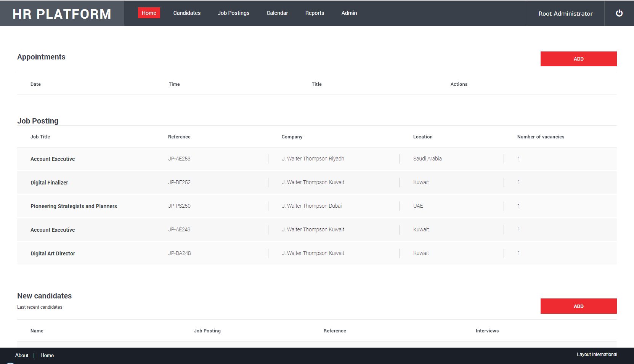The image size is (634, 364).
Task: Open Root Administrator profile
Action: [566, 13]
